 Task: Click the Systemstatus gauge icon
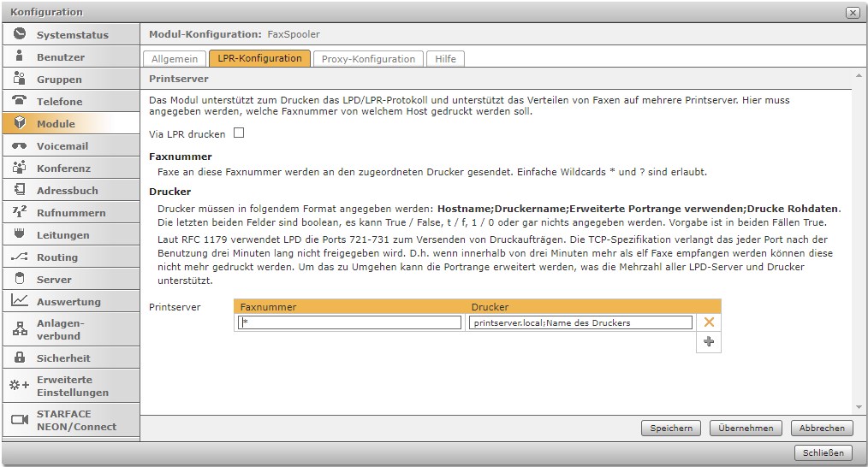point(20,35)
